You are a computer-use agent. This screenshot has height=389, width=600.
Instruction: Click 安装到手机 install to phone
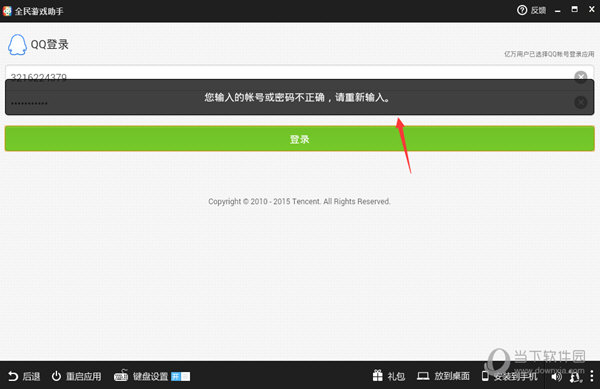509,376
